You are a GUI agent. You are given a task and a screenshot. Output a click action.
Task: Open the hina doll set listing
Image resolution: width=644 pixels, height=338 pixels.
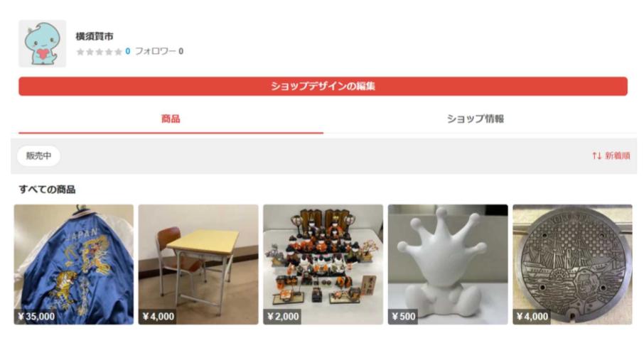(x=323, y=265)
